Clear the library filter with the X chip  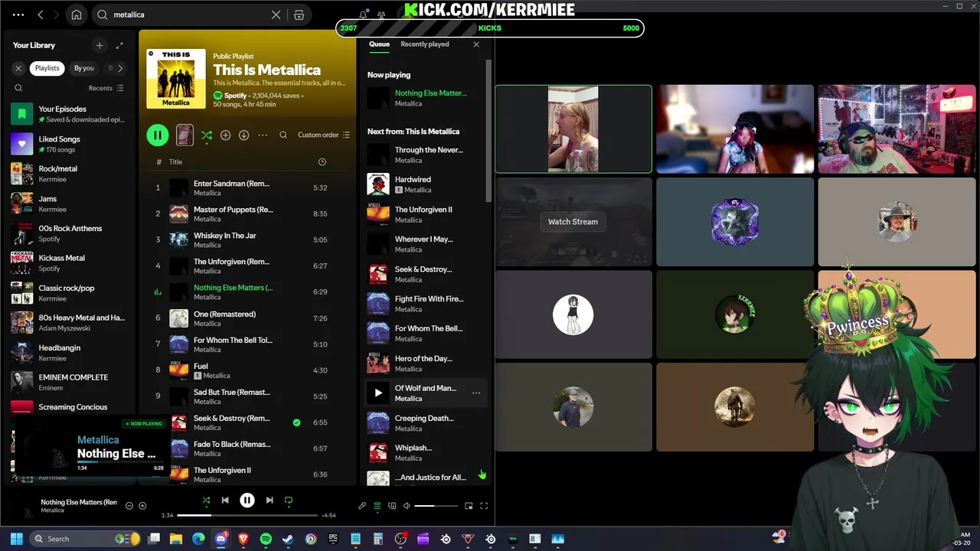[19, 68]
